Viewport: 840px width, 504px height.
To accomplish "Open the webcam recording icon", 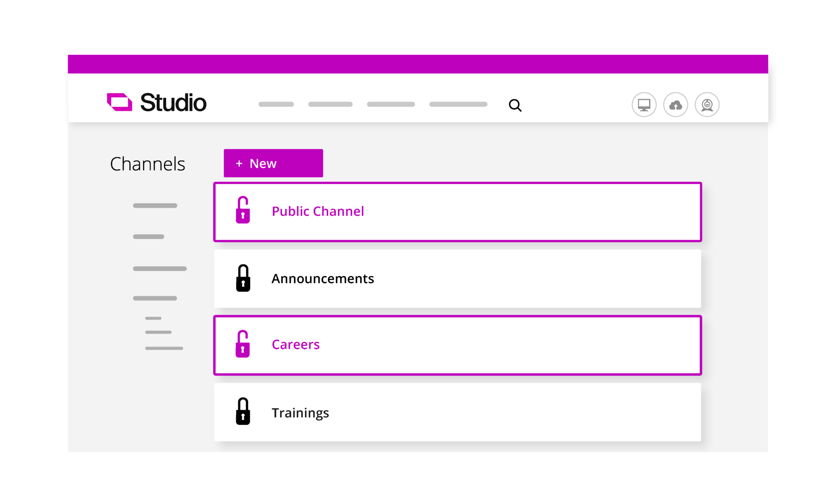I will point(707,105).
